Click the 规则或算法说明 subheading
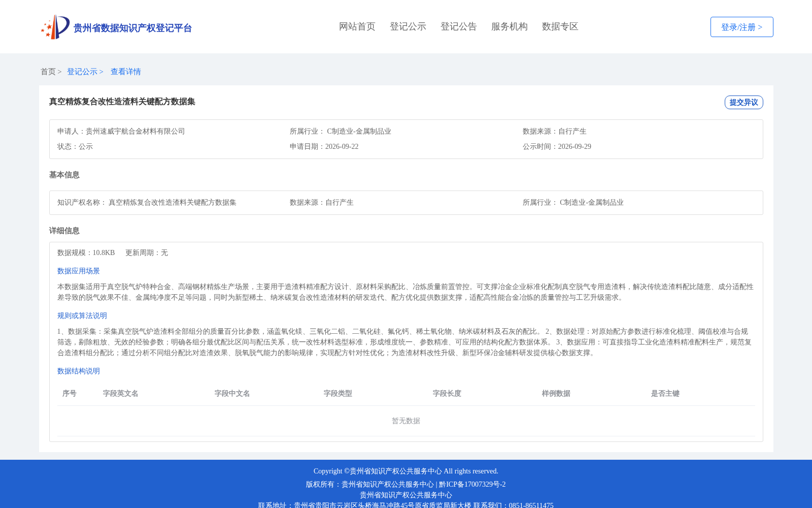 click(x=82, y=315)
